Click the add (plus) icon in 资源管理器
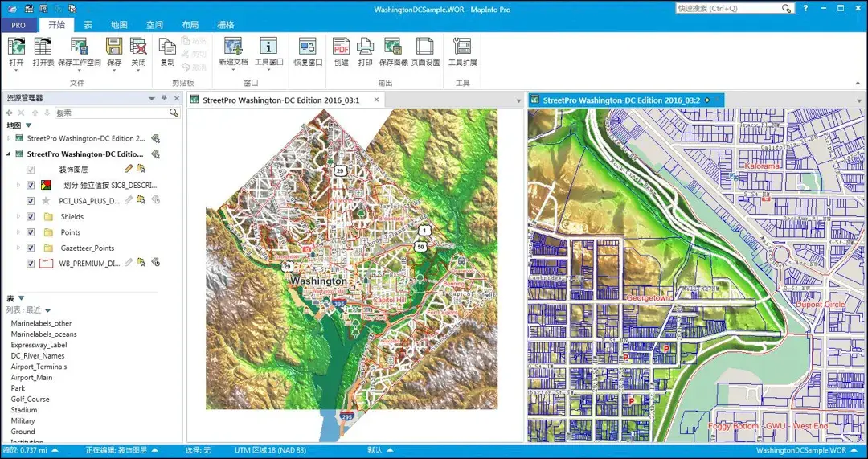 [x=9, y=113]
